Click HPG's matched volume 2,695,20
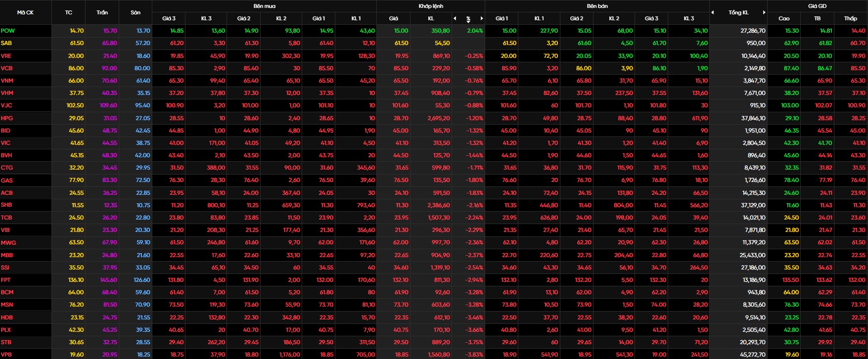 coord(439,118)
